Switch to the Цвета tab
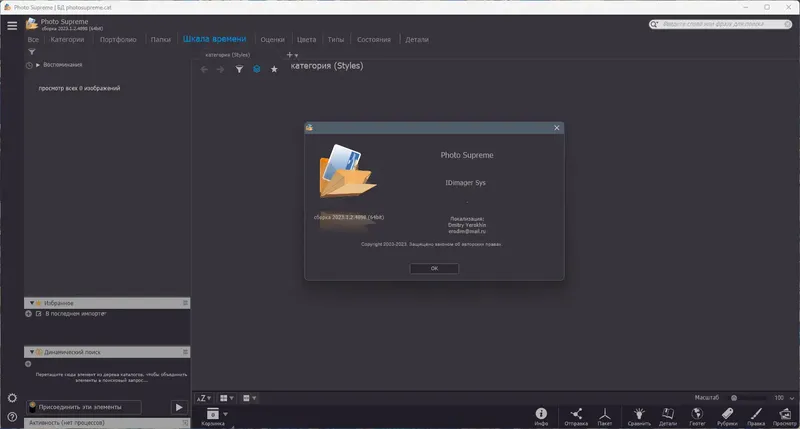 [x=306, y=39]
